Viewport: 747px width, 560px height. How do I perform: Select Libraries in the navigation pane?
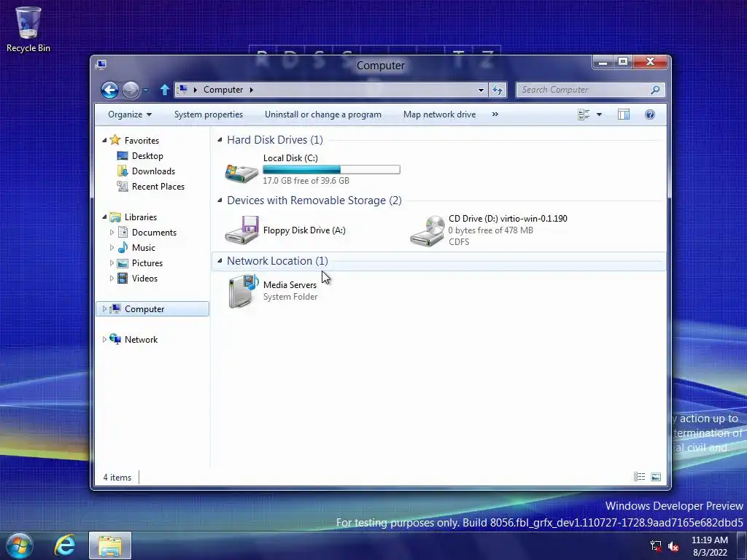click(x=140, y=217)
